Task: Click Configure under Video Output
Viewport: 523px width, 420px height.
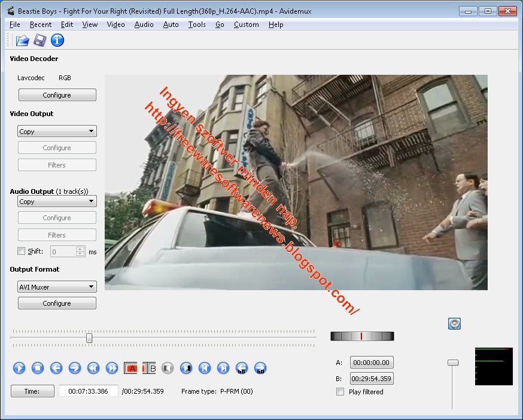Action: [x=57, y=147]
